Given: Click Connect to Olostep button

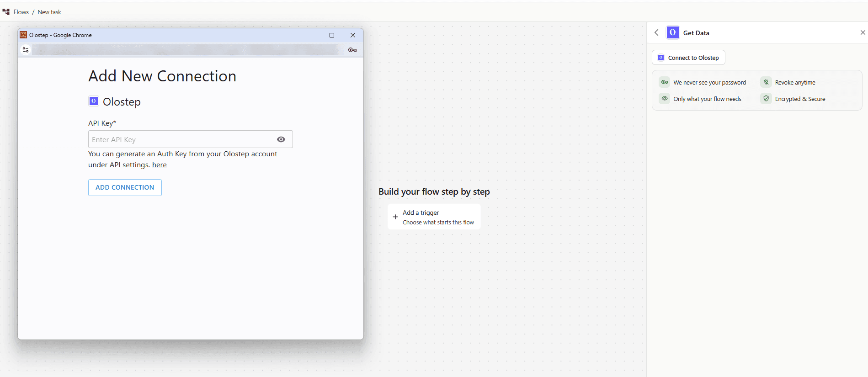Looking at the screenshot, I should point(688,58).
